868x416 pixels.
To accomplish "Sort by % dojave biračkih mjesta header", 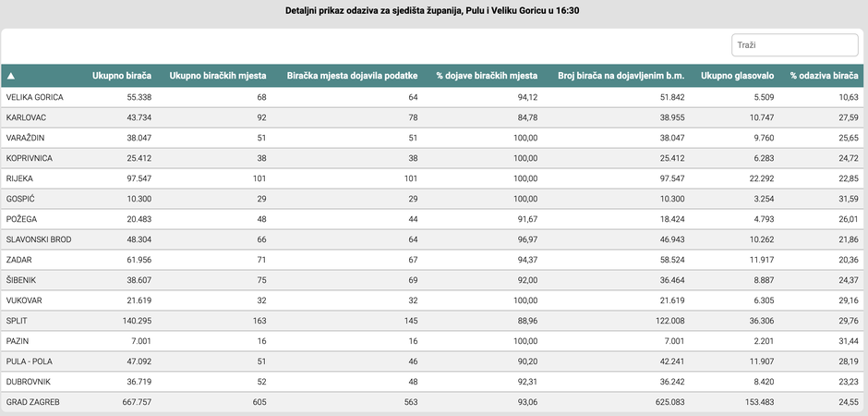I will coord(487,76).
